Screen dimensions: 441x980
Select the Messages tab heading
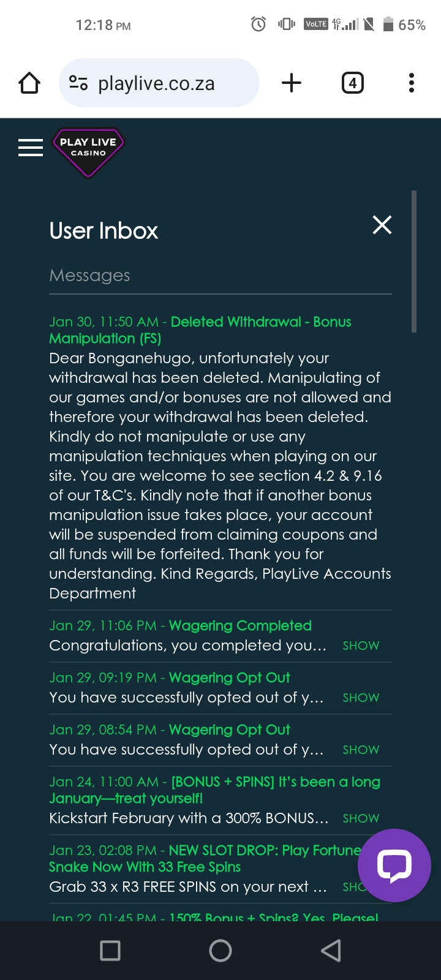pos(89,276)
